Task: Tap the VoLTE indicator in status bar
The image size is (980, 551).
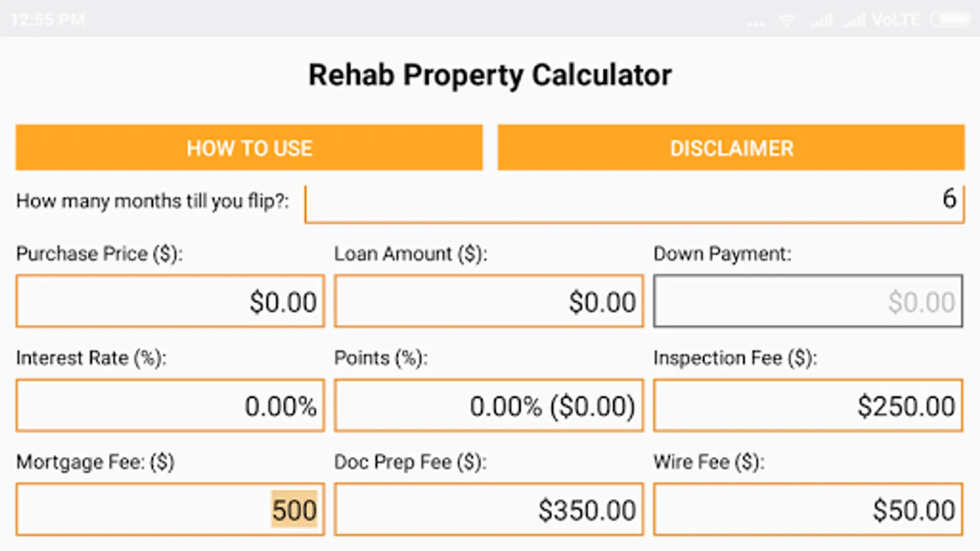Action: coord(895,20)
